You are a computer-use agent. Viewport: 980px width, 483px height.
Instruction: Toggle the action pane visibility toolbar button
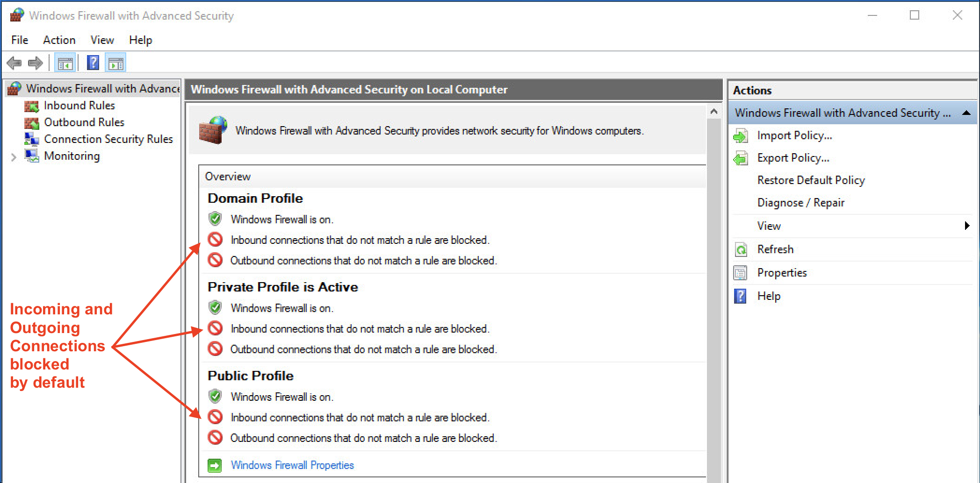[x=115, y=62]
